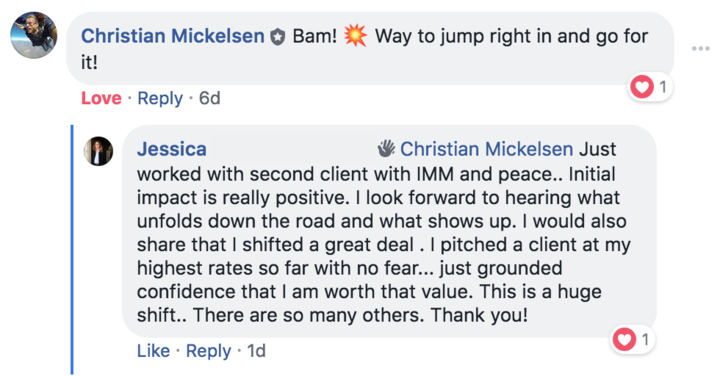Open Jessica's profile picture
Viewport: 720px width, 376px height.
click(98, 151)
